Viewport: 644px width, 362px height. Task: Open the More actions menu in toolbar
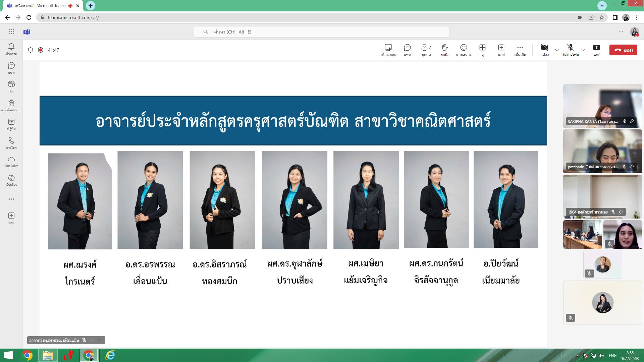(x=520, y=50)
